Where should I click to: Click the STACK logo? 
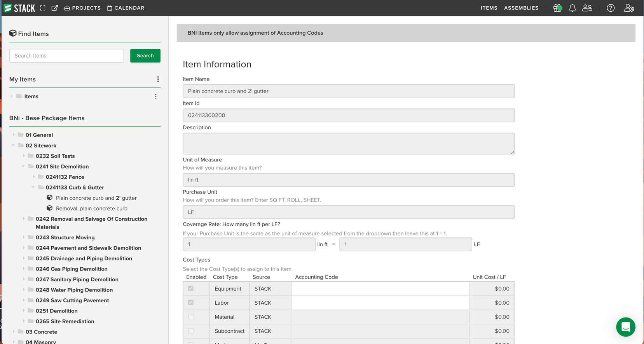[x=19, y=8]
